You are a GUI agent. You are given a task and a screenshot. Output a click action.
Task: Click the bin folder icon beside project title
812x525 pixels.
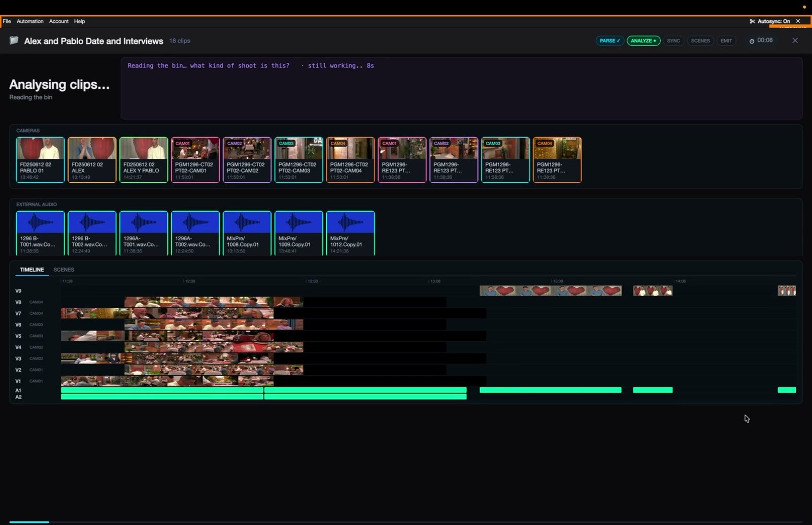tap(14, 40)
